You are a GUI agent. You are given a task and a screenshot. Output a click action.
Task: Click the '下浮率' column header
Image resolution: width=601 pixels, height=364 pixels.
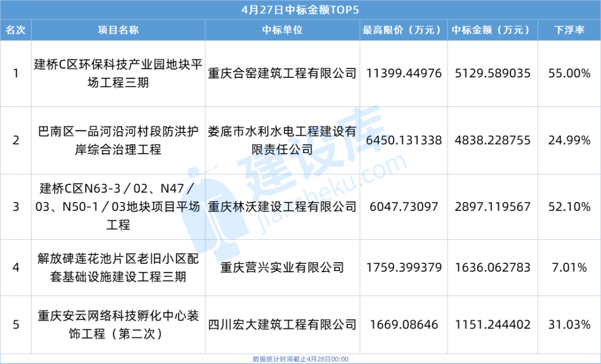[x=569, y=30]
